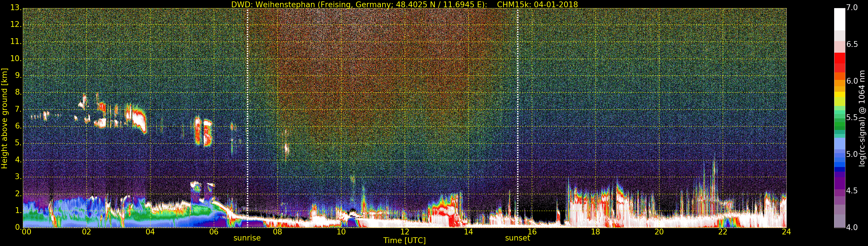The width and height of the screenshot is (868, 246).
Task: Click the 'sunset' label below the time axis
Action: (517, 238)
